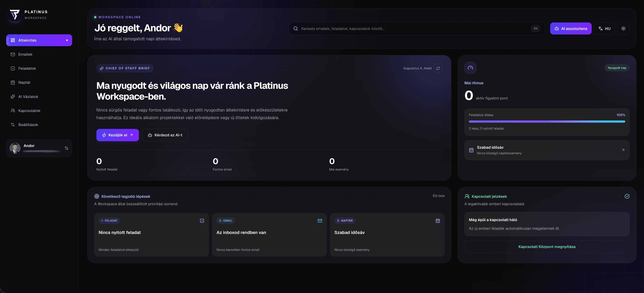Open Beállítások in the sidebar

[39, 125]
